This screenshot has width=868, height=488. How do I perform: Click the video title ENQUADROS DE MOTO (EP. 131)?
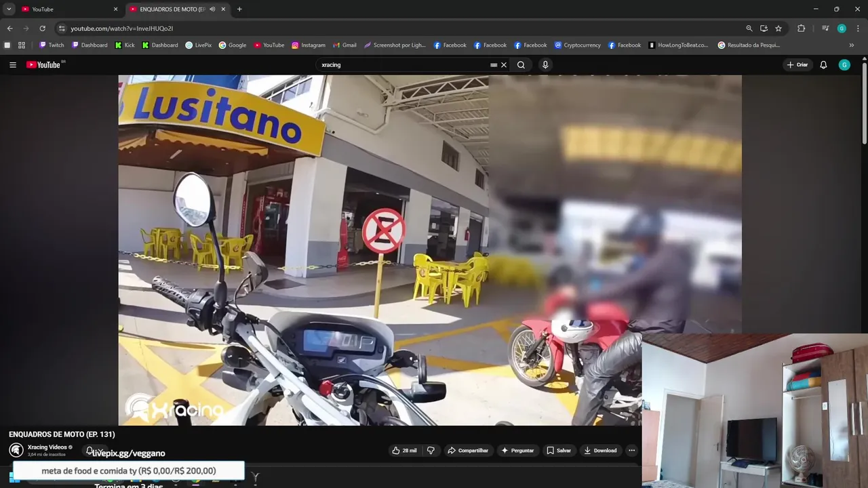click(62, 434)
